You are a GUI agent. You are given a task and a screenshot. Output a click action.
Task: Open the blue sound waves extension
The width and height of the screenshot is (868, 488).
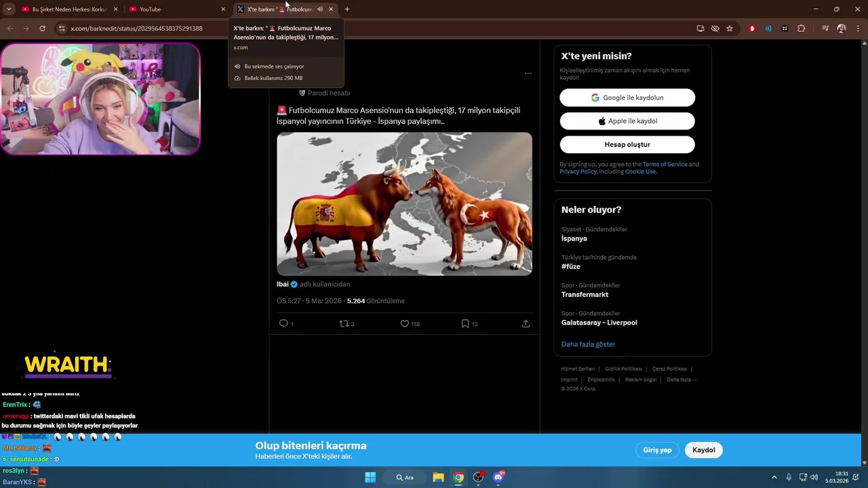click(768, 28)
